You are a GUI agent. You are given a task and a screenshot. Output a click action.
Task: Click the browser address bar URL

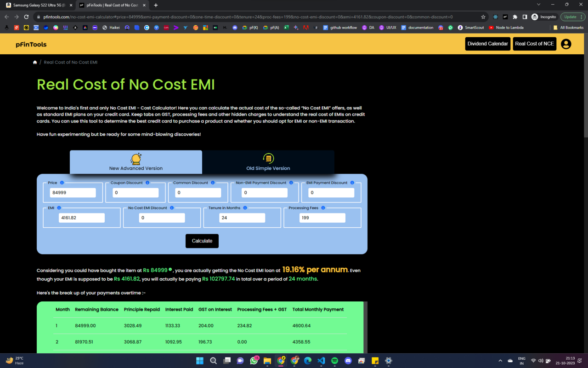pos(248,17)
